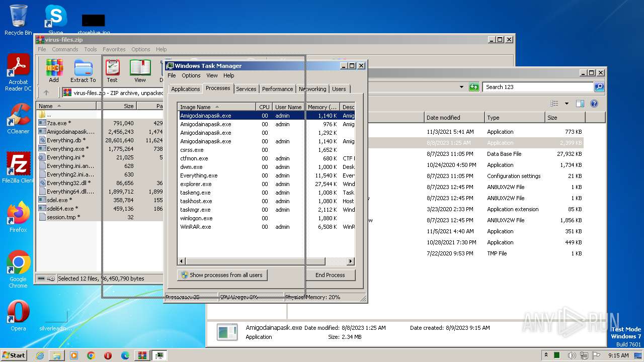Click the Start button
This screenshot has height=362, width=644.
point(14,355)
